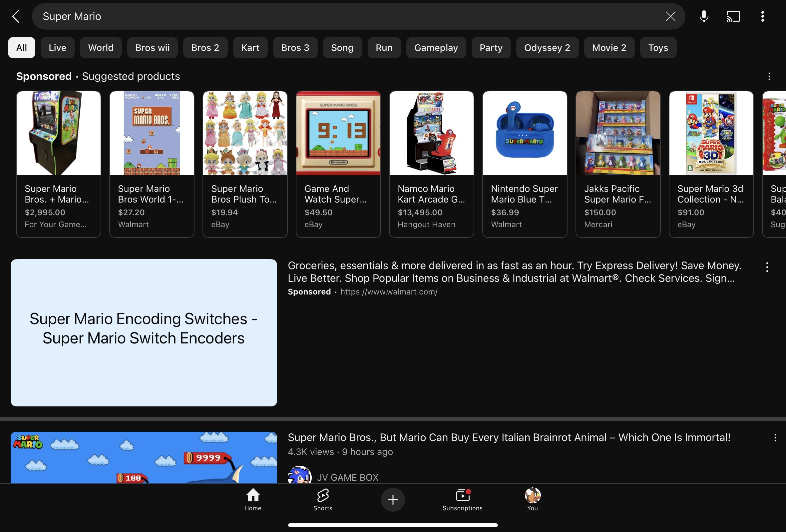Open the walmart.com sponsored link
The height and width of the screenshot is (532, 786).
pos(389,292)
